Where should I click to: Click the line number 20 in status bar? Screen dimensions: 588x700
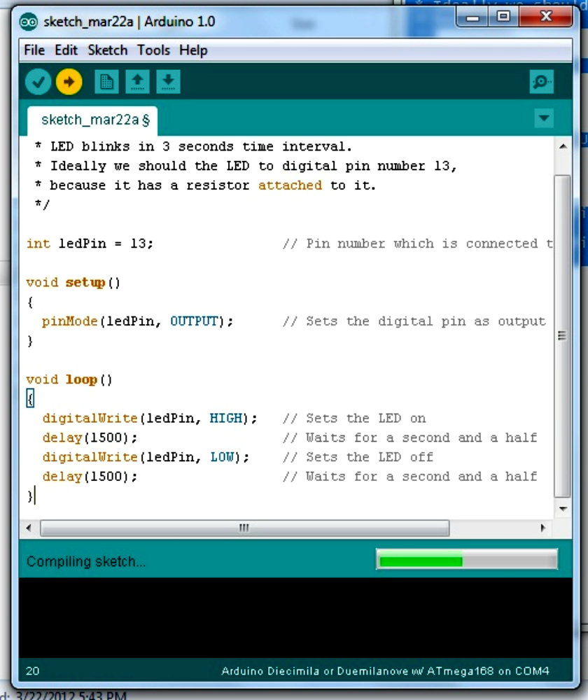click(33, 671)
